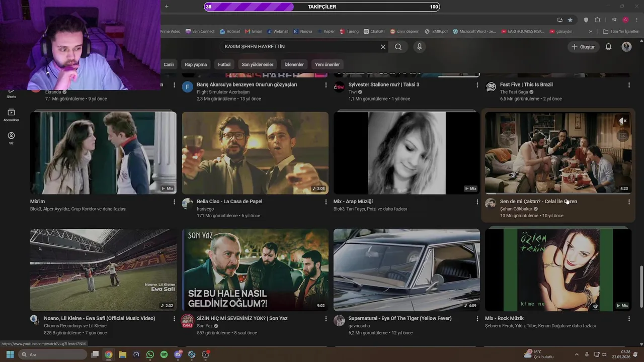Open the Abonelikler sidebar icon
Viewport: 644px width, 362px height.
11,115
